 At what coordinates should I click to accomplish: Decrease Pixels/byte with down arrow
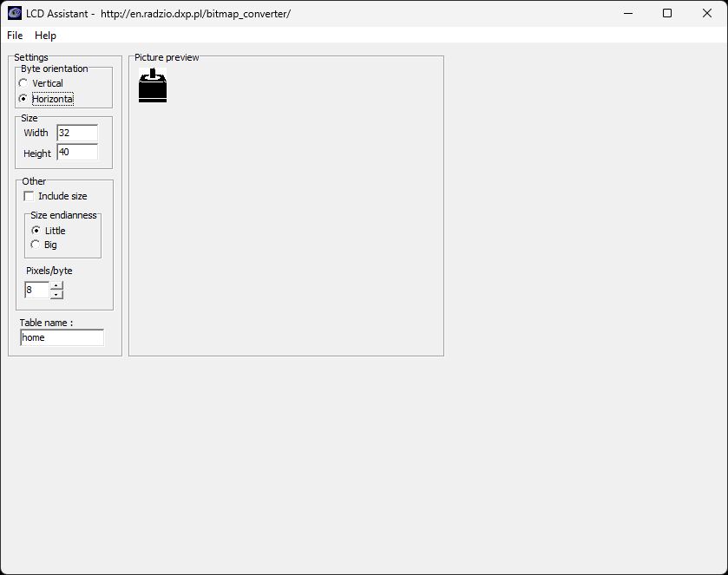[x=56, y=295]
